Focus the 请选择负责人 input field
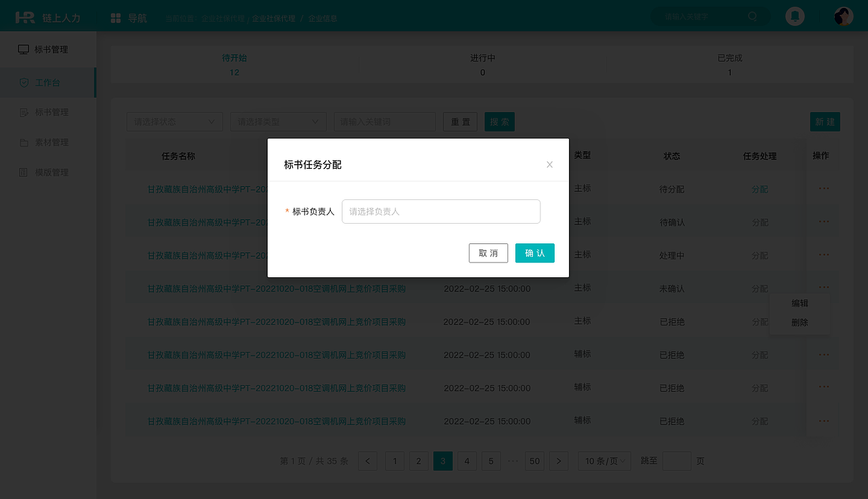868x499 pixels. point(441,212)
